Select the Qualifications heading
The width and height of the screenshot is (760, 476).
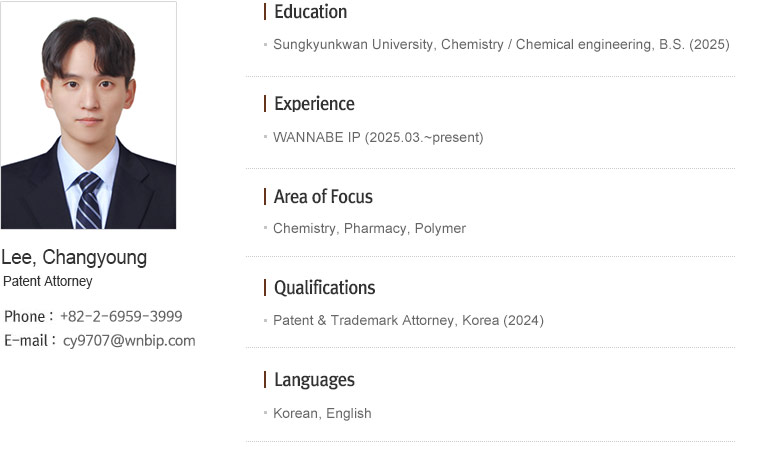click(325, 288)
